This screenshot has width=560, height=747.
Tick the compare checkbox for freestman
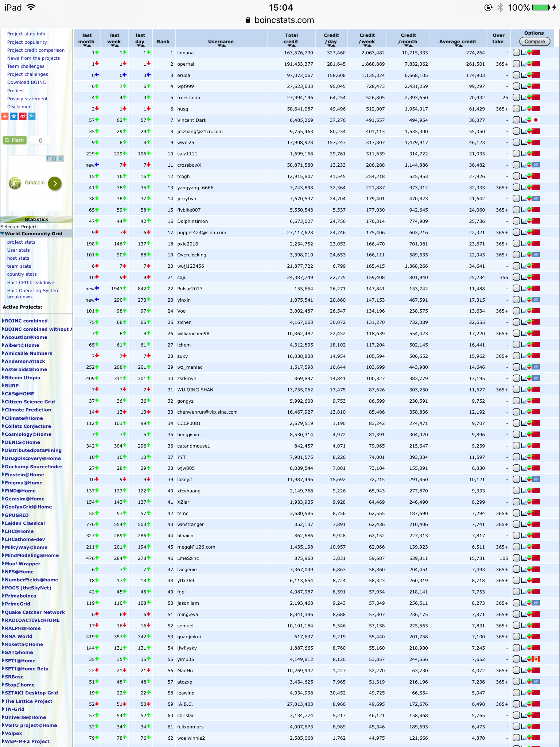[x=516, y=97]
